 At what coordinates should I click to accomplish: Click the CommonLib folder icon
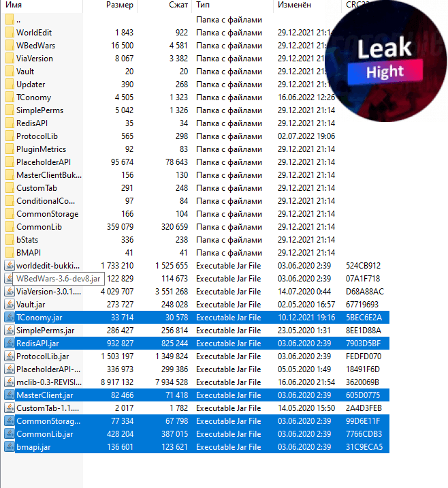click(10, 227)
